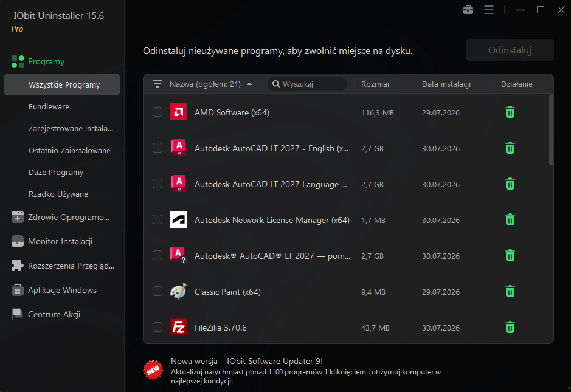Viewport: 571px width, 392px height.
Task: Click the Classic Paint (x64) name
Action: [x=227, y=292]
